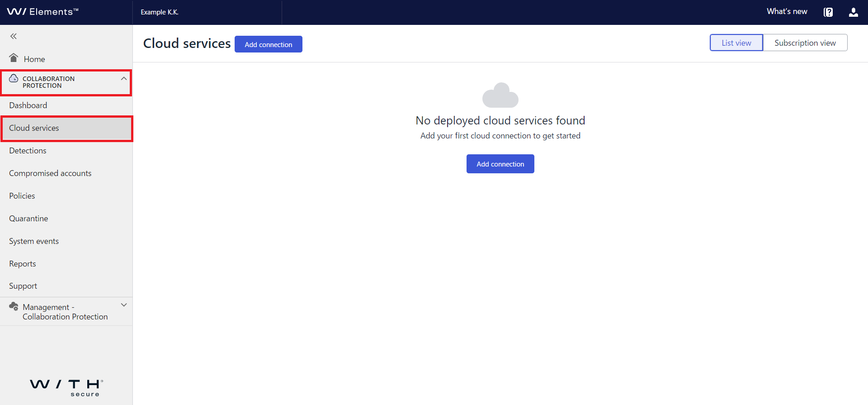Click the Management - Collaboration Protection label

pyautogui.click(x=65, y=312)
